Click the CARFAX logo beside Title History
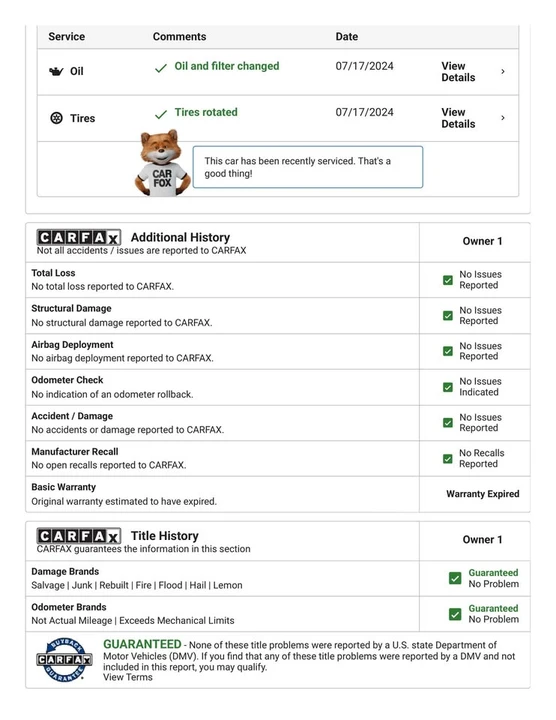Viewport: 556px width, 720px height. (79, 536)
